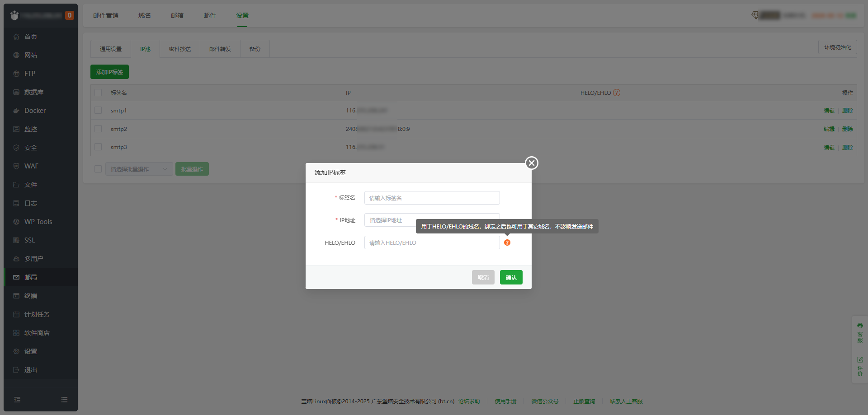
Task: Click 编辑 for smtp1 row
Action: click(x=829, y=110)
